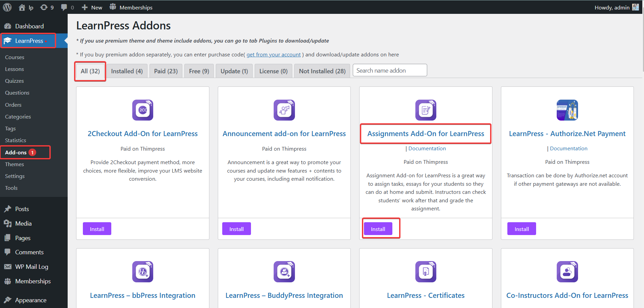Open Tools submenu item

pyautogui.click(x=11, y=188)
